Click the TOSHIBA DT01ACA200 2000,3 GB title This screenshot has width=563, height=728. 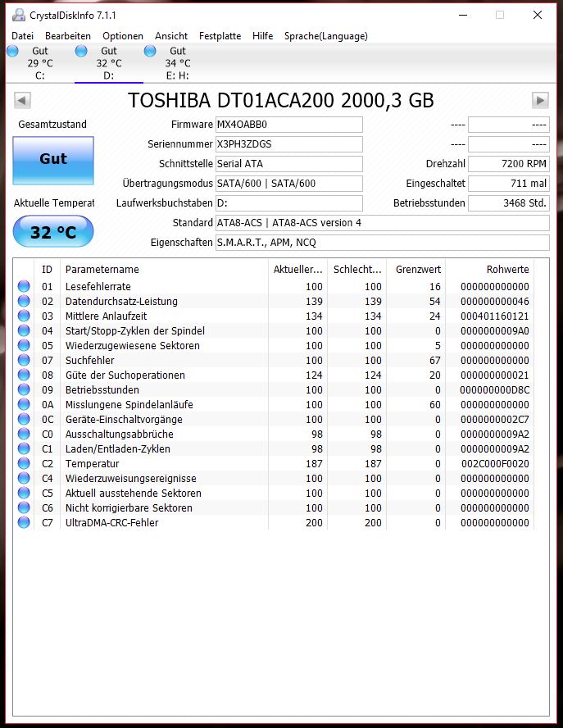coord(281,100)
